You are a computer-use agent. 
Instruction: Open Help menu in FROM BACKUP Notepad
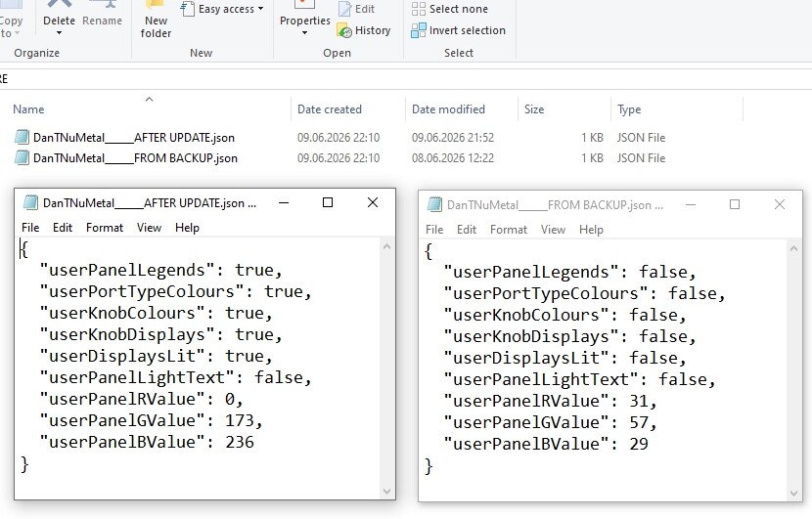[591, 230]
